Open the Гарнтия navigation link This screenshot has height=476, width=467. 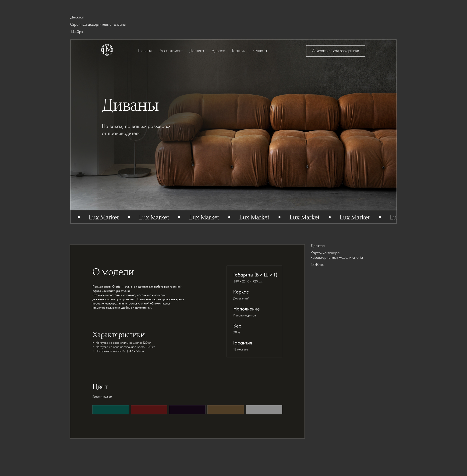[239, 51]
